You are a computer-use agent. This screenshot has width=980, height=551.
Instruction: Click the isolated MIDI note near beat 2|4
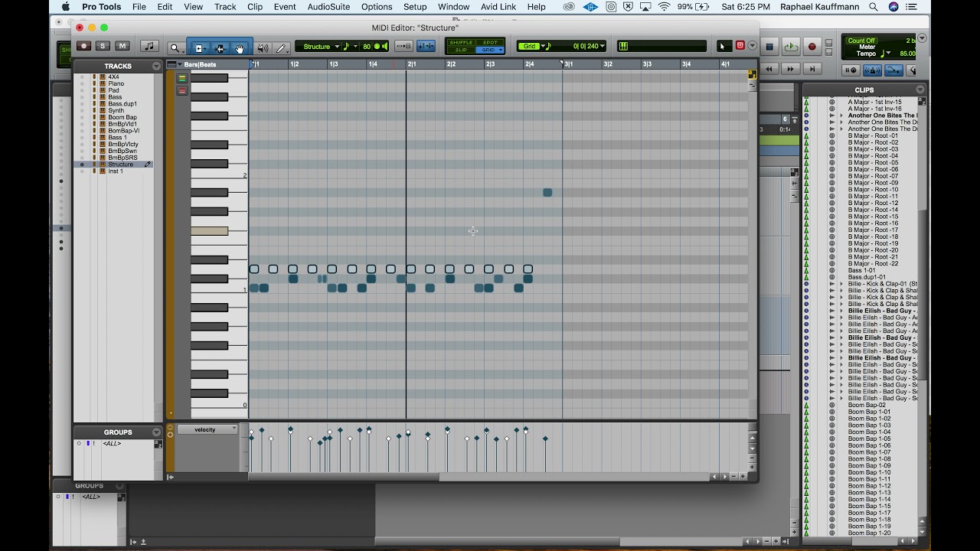coord(547,192)
